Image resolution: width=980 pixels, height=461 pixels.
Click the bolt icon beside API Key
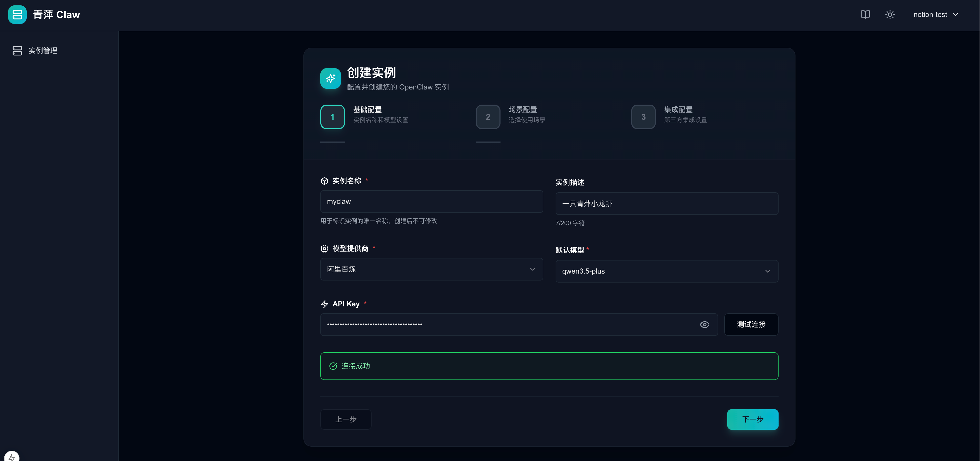click(324, 304)
